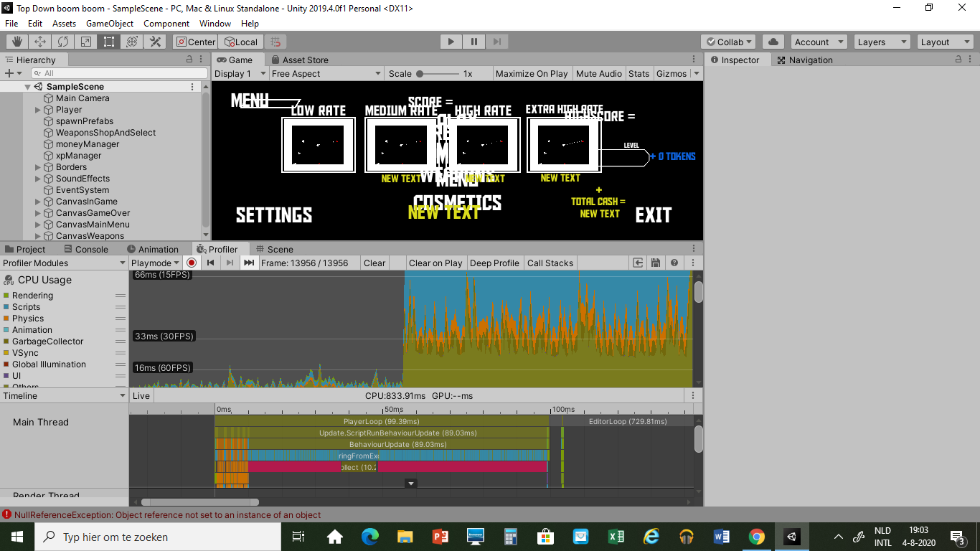Open the Layers dropdown
The width and height of the screenshot is (980, 551).
tap(882, 42)
